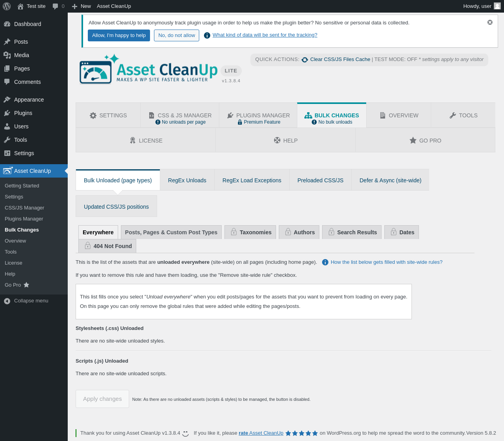Open Go Pro submenu item with star
Image resolution: width=504 pixels, height=441 pixels.
(x=17, y=285)
